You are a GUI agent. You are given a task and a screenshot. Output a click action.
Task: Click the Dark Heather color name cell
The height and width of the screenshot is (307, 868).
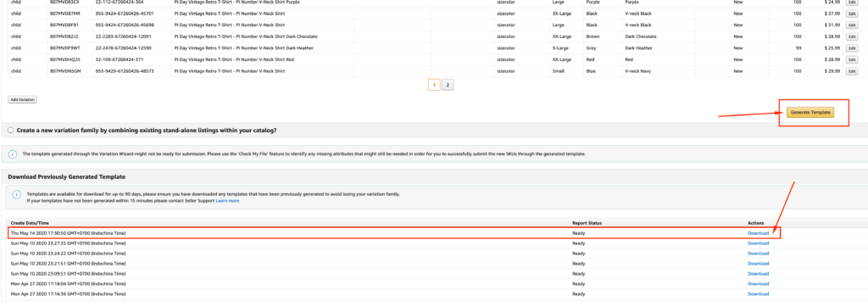[639, 48]
